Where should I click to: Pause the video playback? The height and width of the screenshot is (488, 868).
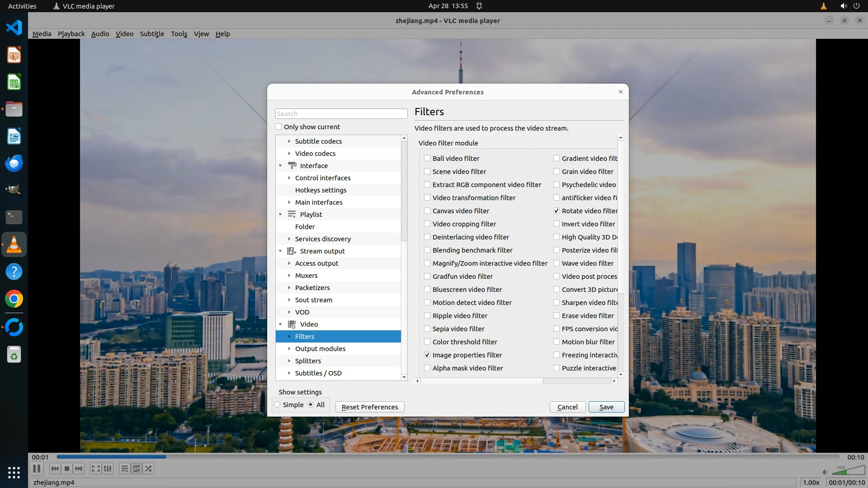37,469
